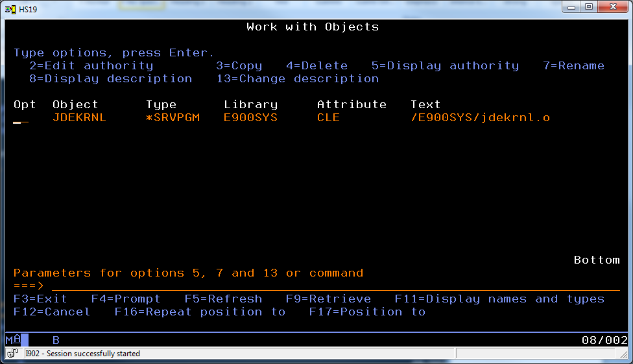633x364 pixels.
Task: Maximize the HS19 session window
Action: [589, 6]
